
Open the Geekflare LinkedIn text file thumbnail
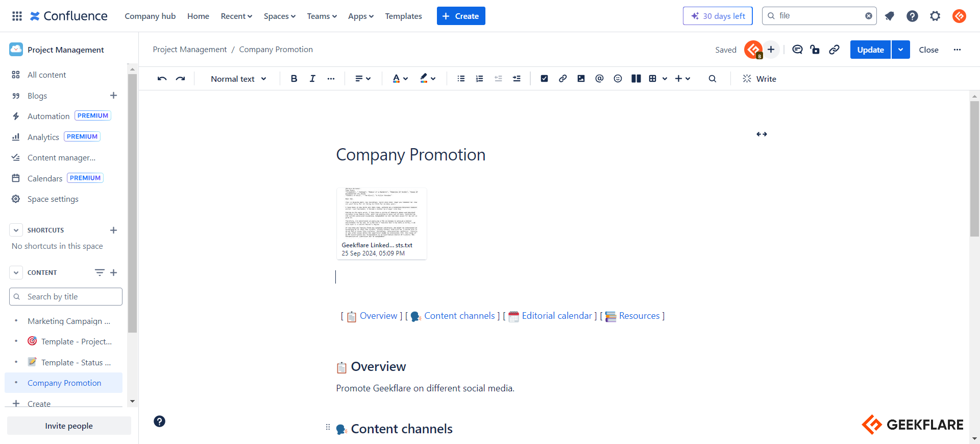[x=381, y=223]
